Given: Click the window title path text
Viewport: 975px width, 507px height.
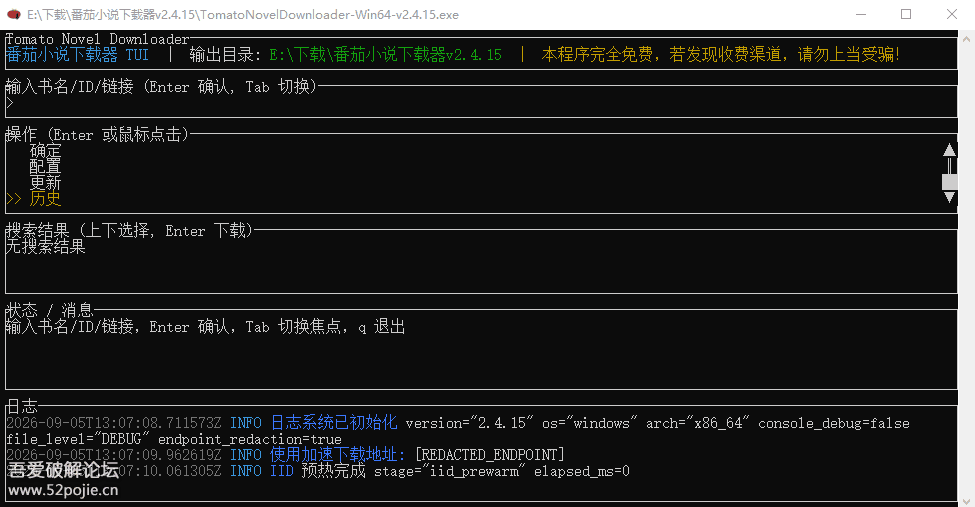Looking at the screenshot, I should point(243,14).
